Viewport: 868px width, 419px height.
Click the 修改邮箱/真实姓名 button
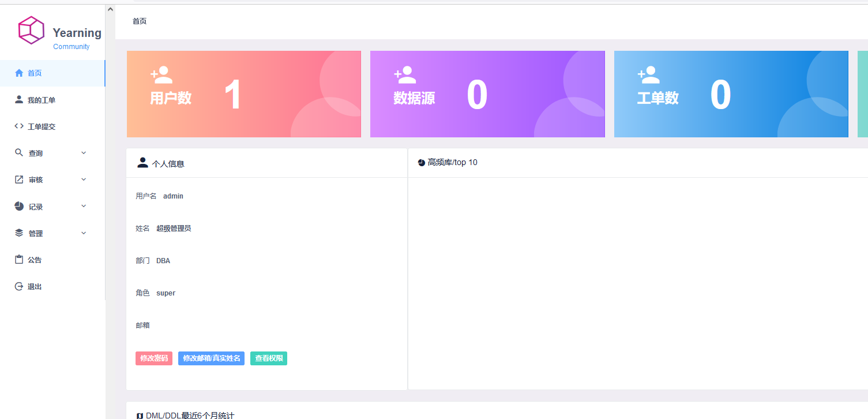point(212,358)
